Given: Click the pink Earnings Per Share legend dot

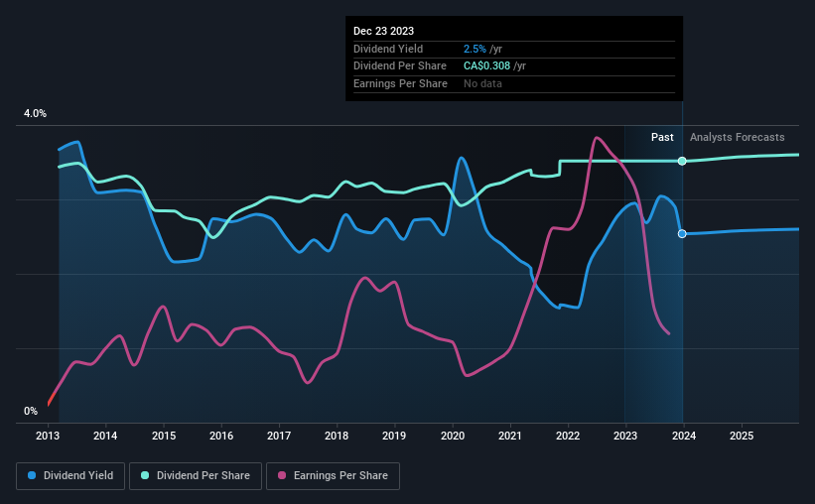Looking at the screenshot, I should [x=282, y=475].
